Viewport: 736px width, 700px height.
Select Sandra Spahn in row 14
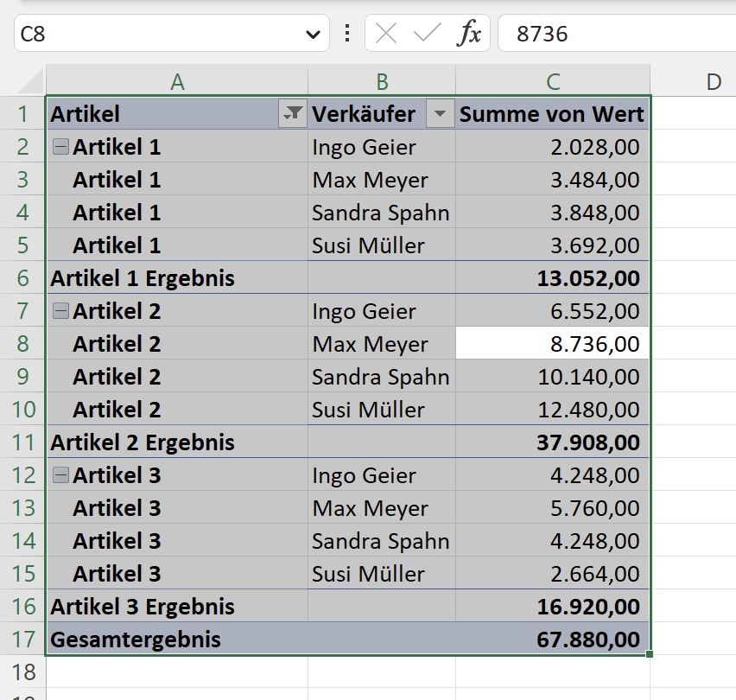point(382,541)
